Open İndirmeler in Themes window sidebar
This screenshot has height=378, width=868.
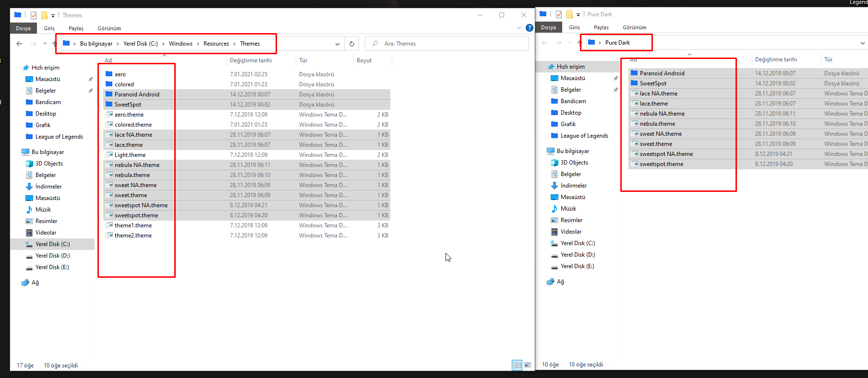[x=48, y=187]
